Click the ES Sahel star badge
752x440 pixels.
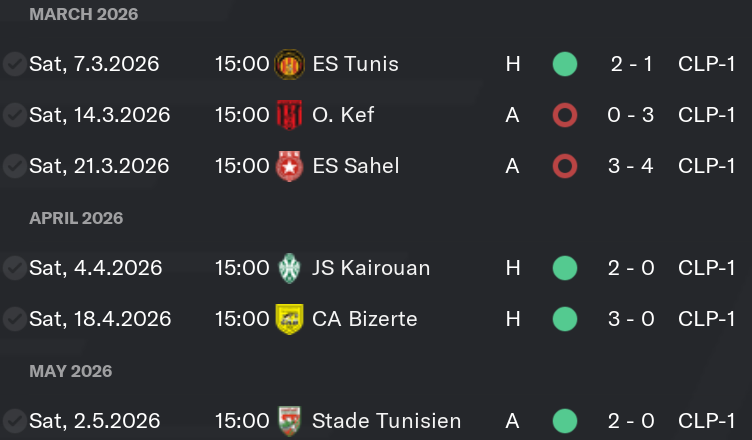click(x=289, y=166)
